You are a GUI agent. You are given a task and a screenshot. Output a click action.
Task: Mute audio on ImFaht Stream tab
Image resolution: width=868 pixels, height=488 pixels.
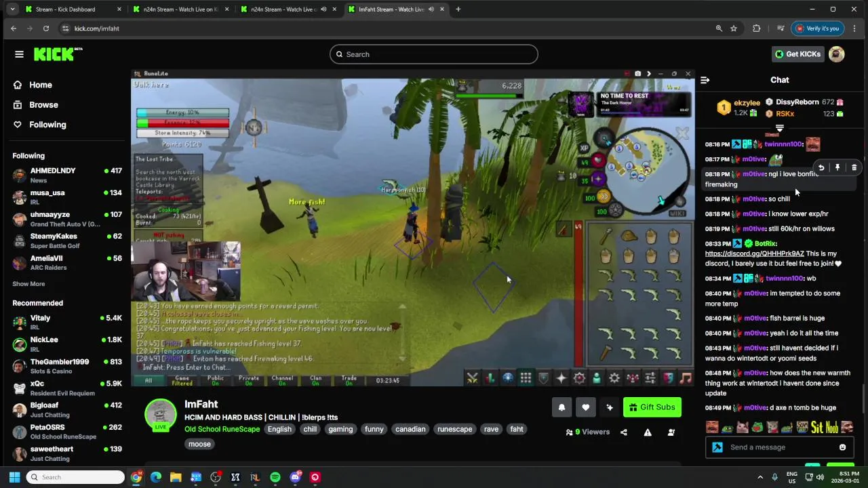pos(431,9)
